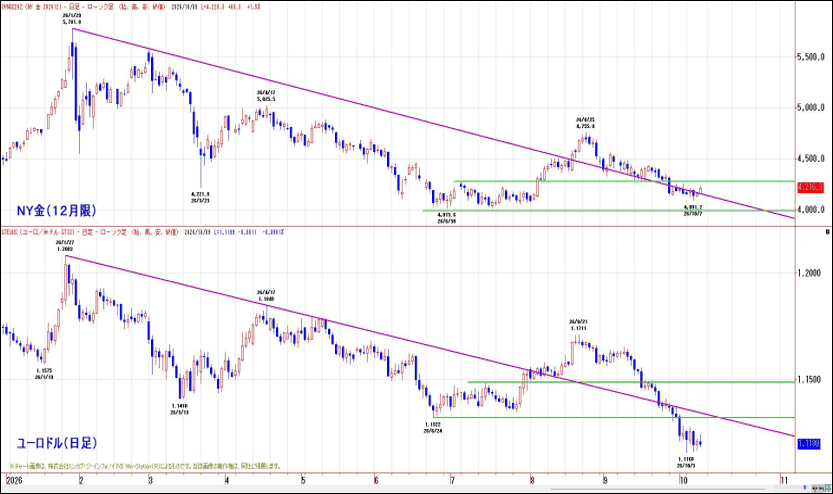Click month 10 on the time axis

point(683,480)
